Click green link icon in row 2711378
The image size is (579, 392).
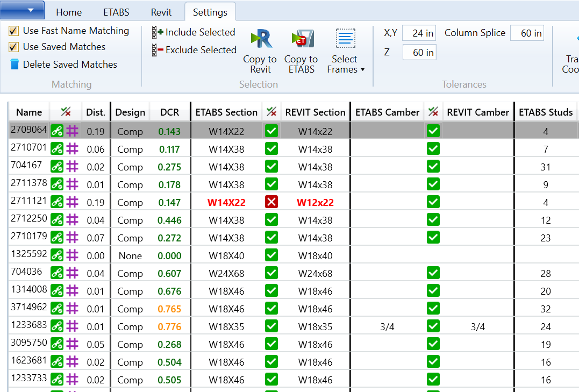click(57, 184)
